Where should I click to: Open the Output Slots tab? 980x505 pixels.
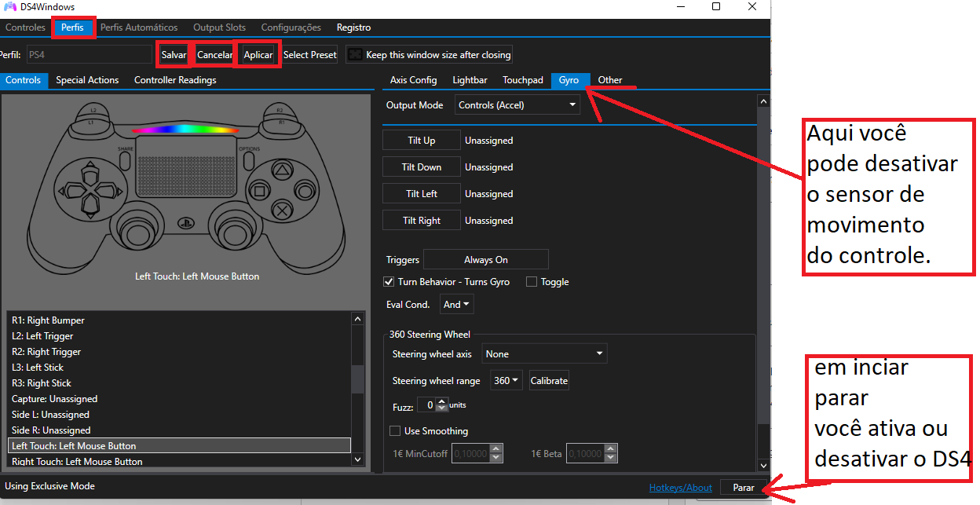point(219,27)
